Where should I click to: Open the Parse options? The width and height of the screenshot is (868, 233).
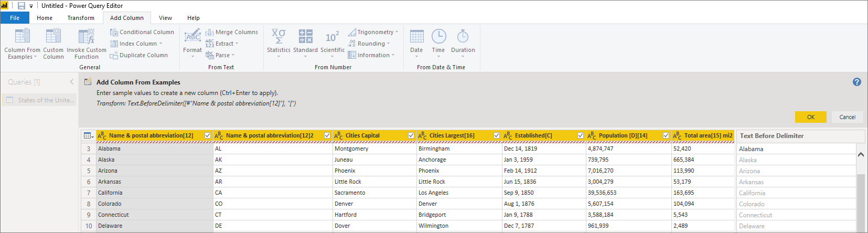[220, 55]
